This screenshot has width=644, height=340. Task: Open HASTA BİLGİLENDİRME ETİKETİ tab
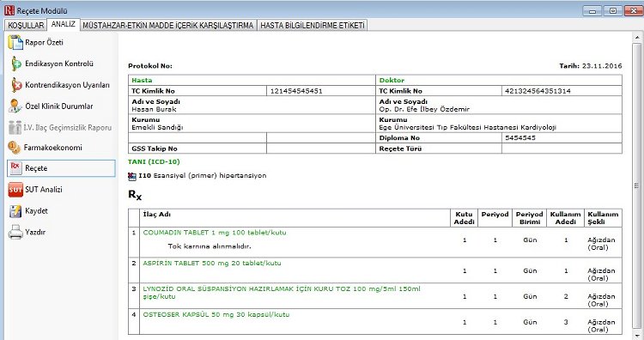pos(313,25)
